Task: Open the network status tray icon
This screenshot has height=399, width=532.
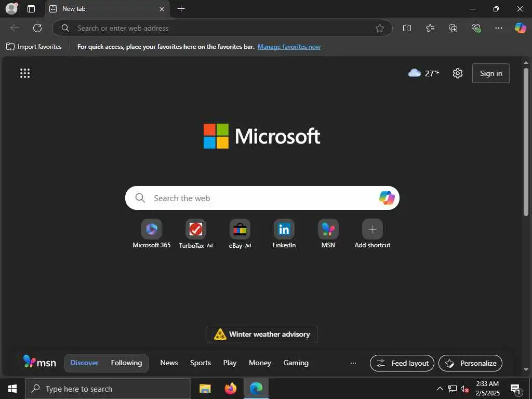Action: tap(453, 389)
